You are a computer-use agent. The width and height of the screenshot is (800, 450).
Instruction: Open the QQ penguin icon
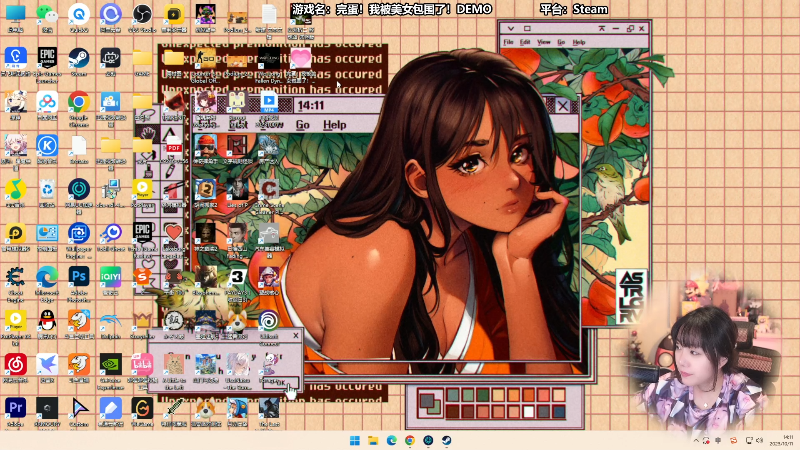coord(47,321)
